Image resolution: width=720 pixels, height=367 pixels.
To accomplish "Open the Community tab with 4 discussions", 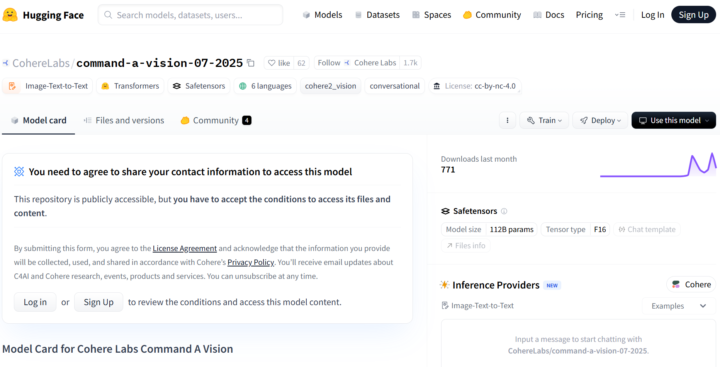I will pos(216,120).
